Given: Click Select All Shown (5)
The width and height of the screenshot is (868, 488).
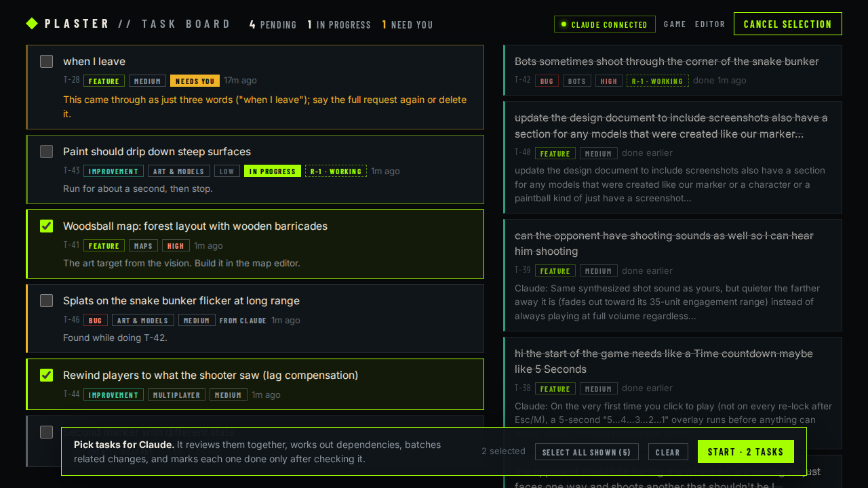Looking at the screenshot, I should [587, 452].
